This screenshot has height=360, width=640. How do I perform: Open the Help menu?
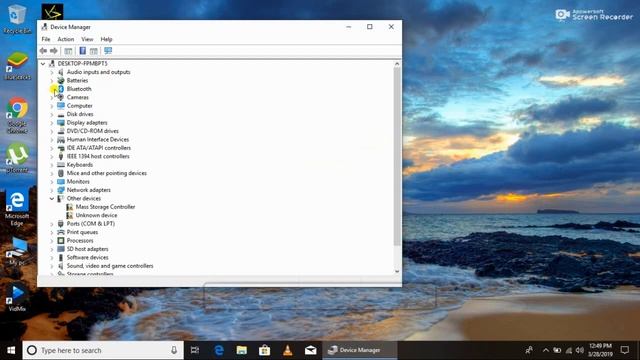pos(106,39)
